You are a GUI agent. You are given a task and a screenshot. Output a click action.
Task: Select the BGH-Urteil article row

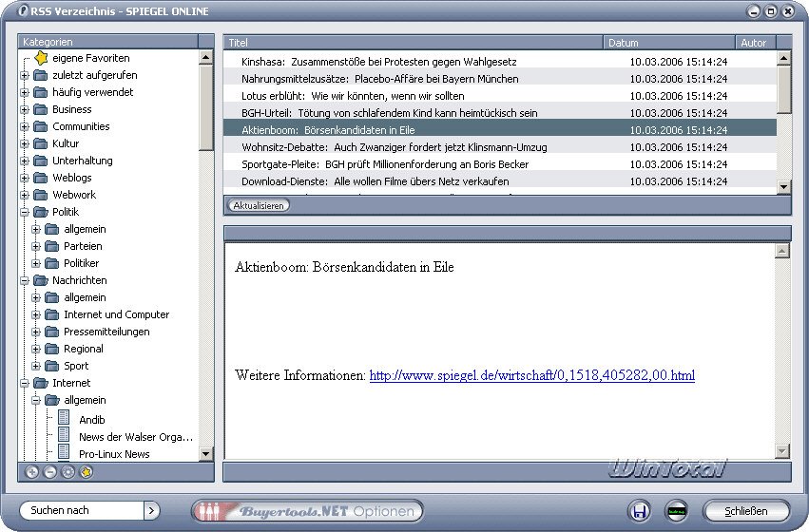click(x=500, y=113)
